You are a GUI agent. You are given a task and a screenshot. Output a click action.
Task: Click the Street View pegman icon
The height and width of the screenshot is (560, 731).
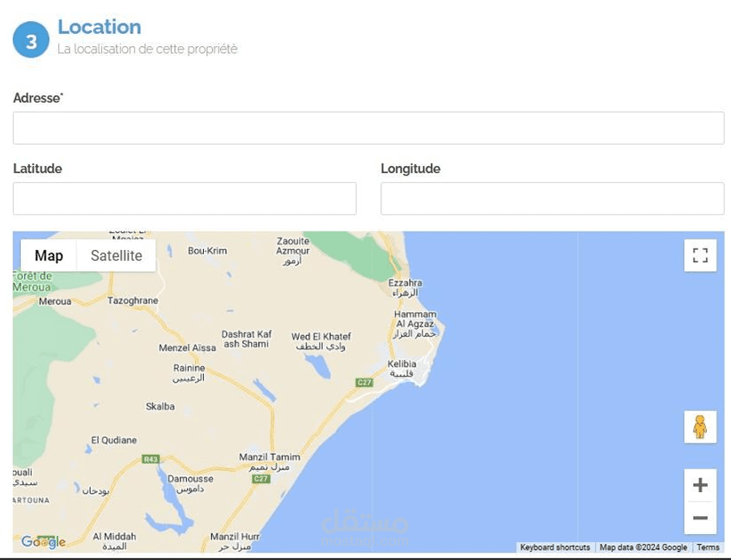point(699,426)
